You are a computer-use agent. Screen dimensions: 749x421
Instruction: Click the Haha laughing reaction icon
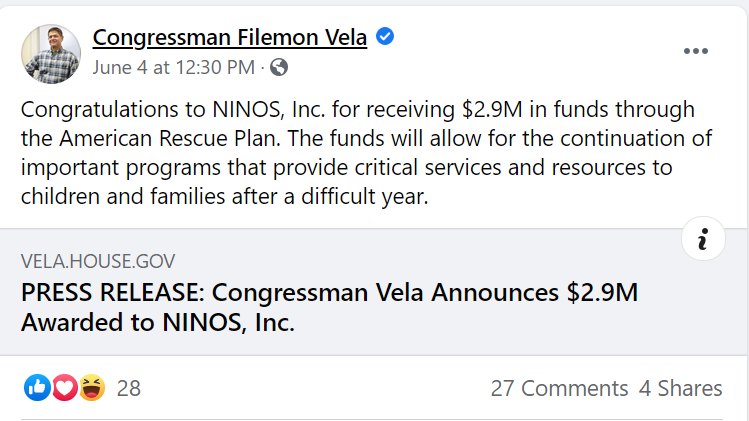click(x=92, y=387)
